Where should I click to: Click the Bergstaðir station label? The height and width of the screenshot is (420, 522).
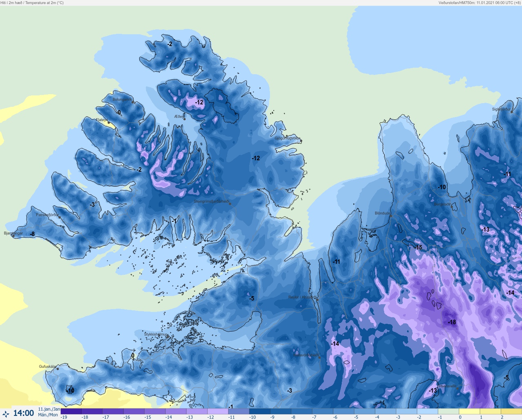point(442,204)
